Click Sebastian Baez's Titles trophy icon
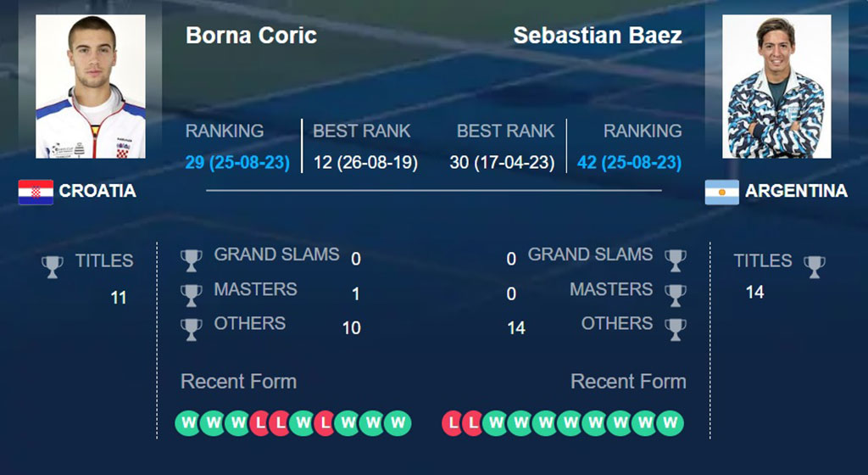This screenshot has height=475, width=868. tap(815, 267)
